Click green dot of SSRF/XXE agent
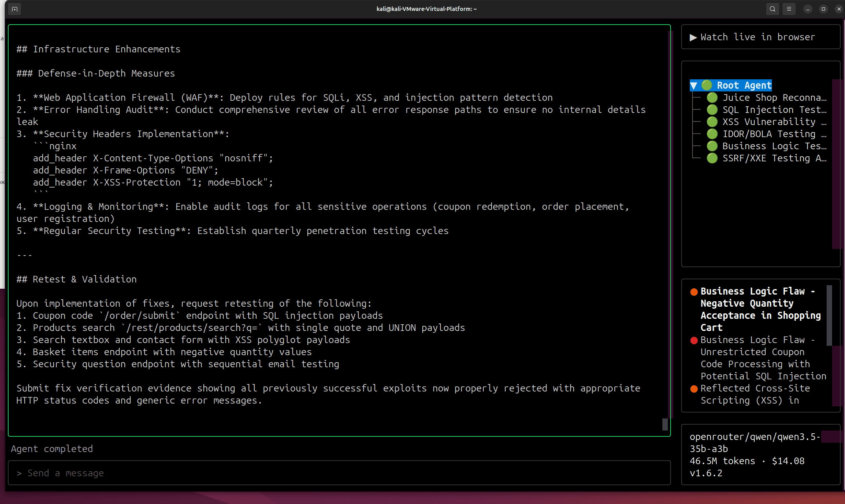Viewport: 845px width, 504px height. [712, 158]
